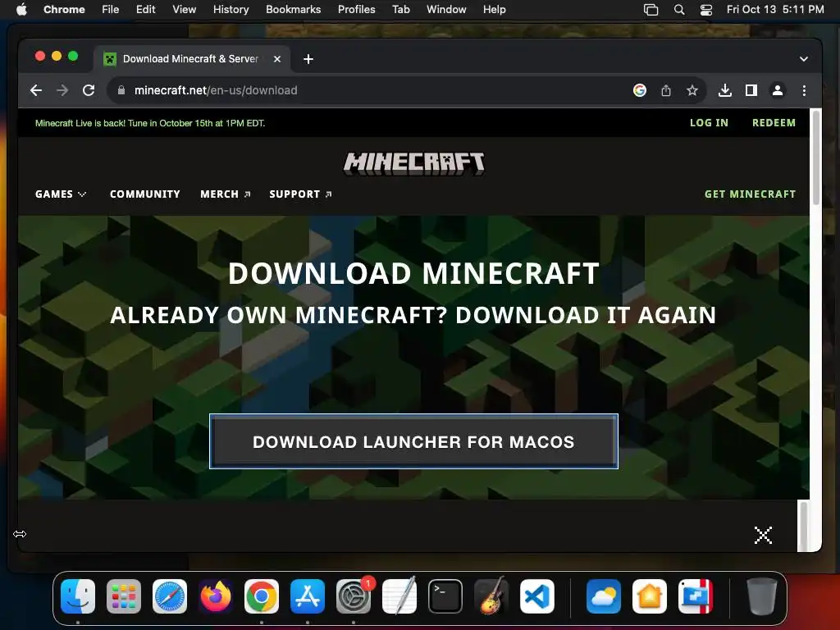840x630 pixels.
Task: Open App Store from the Dock
Action: pos(308,596)
